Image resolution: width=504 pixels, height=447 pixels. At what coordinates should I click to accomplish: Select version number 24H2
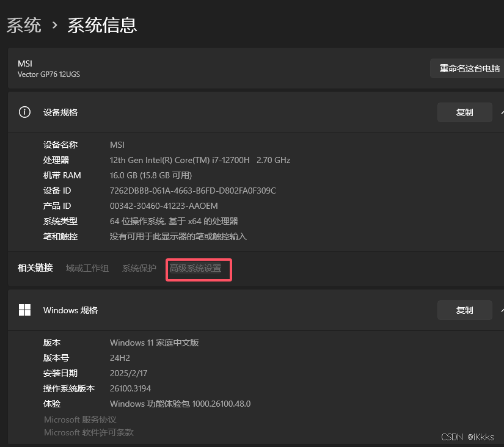tap(120, 358)
